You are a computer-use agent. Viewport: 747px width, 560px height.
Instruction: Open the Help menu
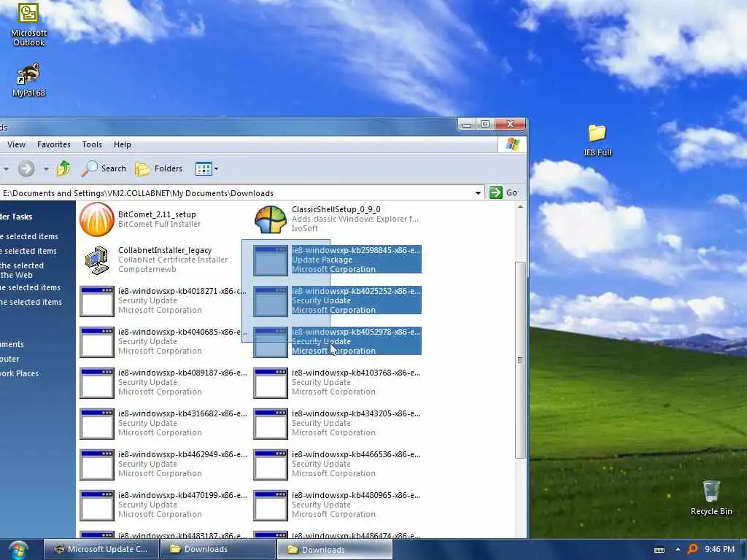(x=123, y=144)
